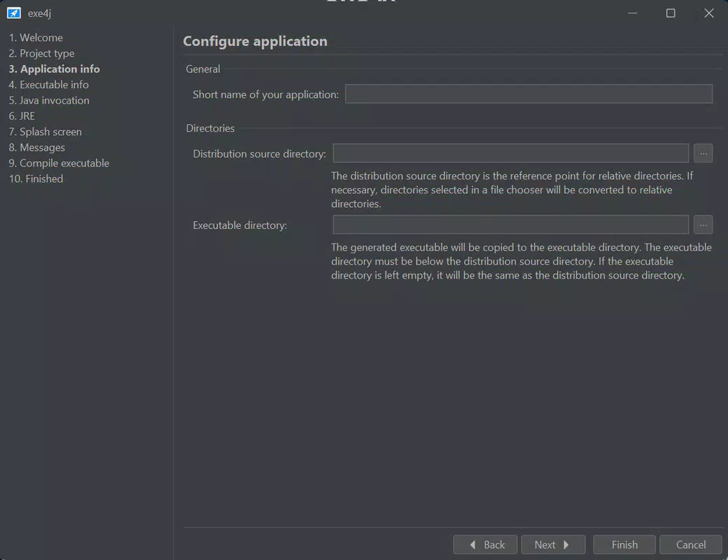
Task: Click 'Short name of your application:' label
Action: (x=265, y=94)
